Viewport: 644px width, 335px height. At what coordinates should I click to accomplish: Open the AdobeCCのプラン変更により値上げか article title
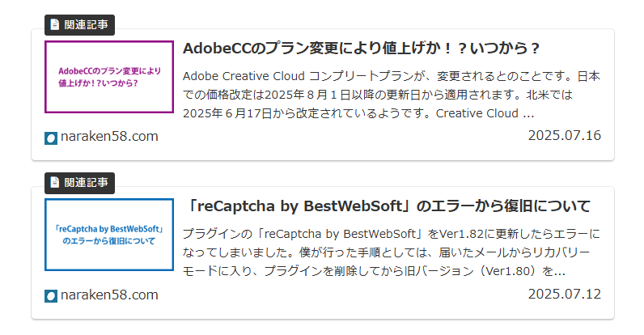coord(361,49)
